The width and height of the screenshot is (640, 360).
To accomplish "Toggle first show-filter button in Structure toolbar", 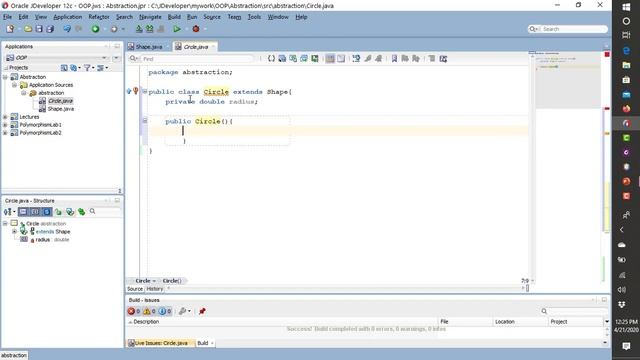I will (23, 211).
